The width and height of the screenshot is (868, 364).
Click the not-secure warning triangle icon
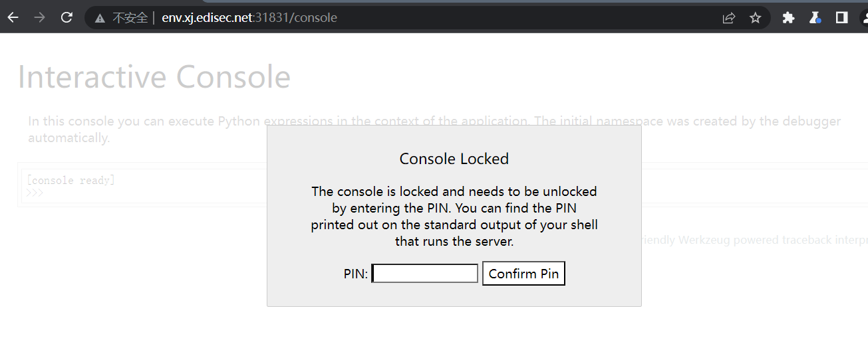100,19
